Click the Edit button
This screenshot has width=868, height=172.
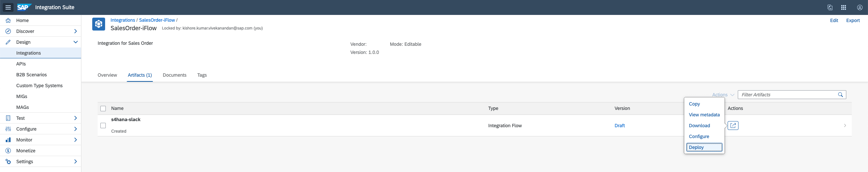pyautogui.click(x=834, y=20)
